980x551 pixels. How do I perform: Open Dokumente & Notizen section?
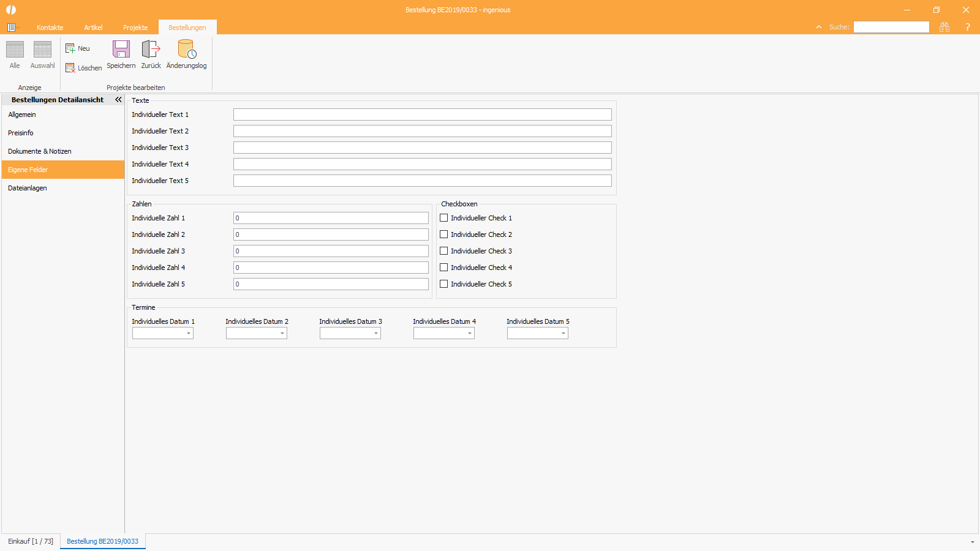(63, 151)
